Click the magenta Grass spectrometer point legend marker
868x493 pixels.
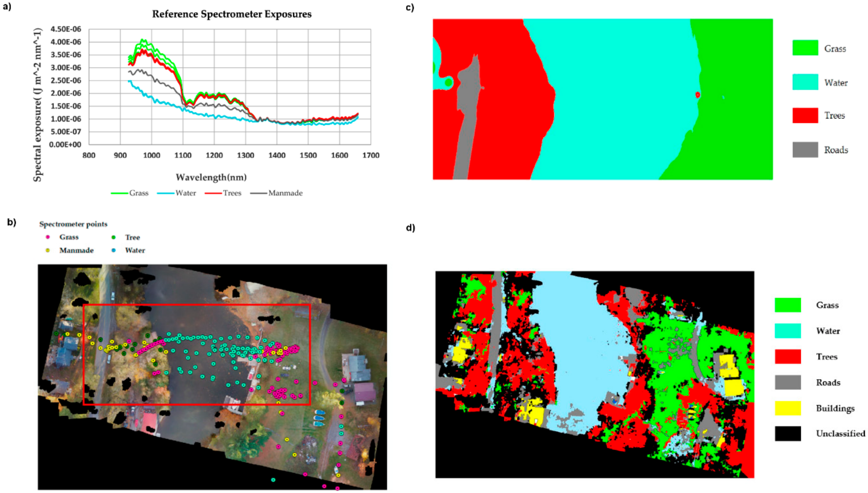click(x=48, y=237)
